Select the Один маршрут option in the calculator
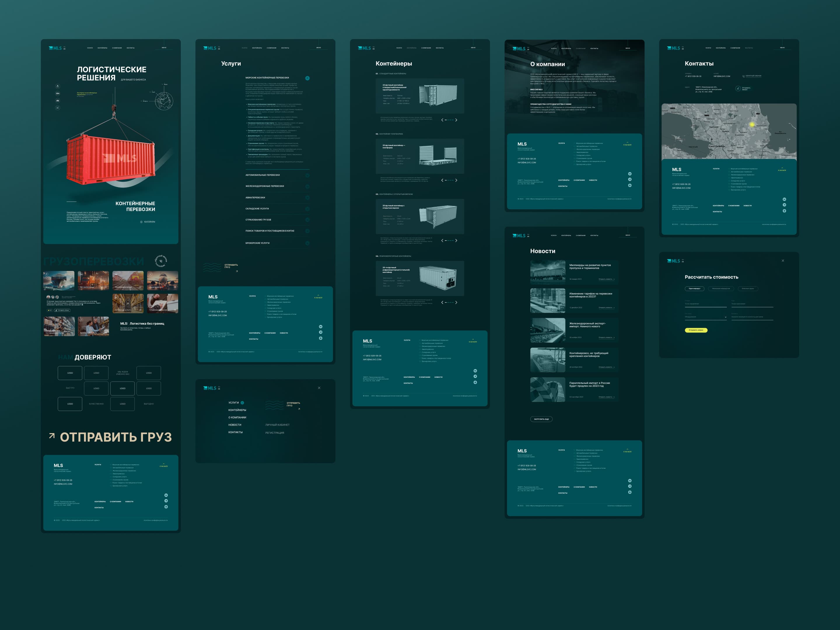 click(694, 289)
